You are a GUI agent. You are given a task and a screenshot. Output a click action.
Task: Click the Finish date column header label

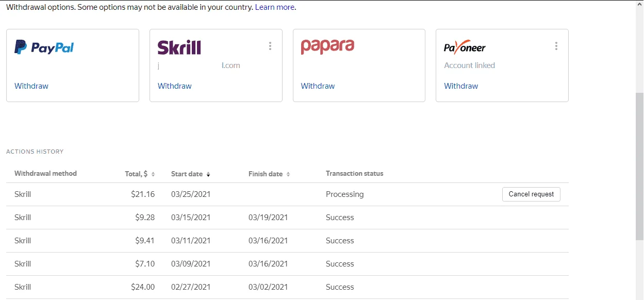pos(266,174)
